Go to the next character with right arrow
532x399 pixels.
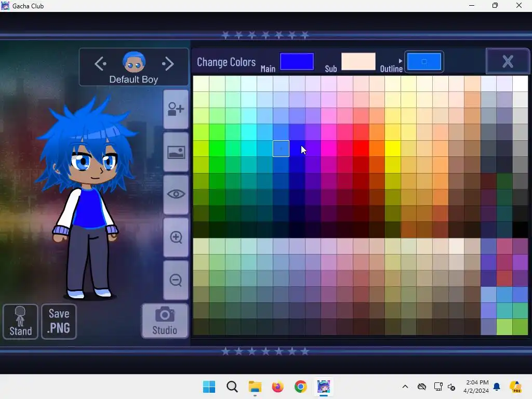(x=168, y=64)
